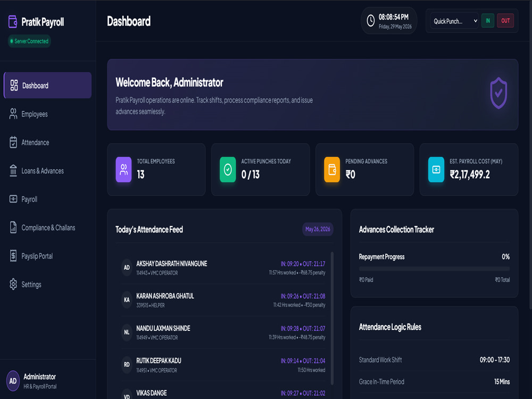The width and height of the screenshot is (532, 399).
Task: Select the Est. Payroll Cost ₹2,17,499.2 card
Action: [x=469, y=170]
